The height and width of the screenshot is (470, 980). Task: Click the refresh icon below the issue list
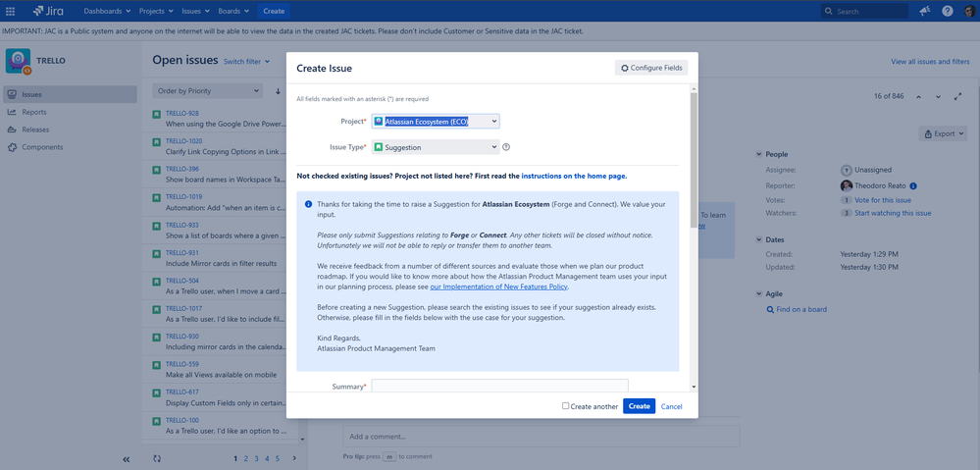pos(158,459)
